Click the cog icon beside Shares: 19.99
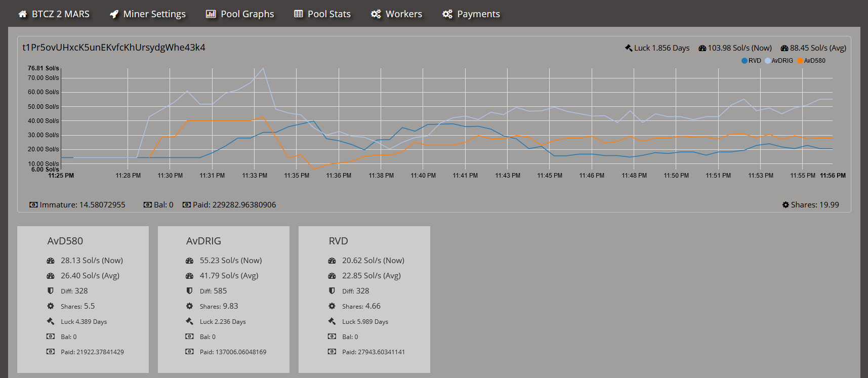 [x=786, y=205]
